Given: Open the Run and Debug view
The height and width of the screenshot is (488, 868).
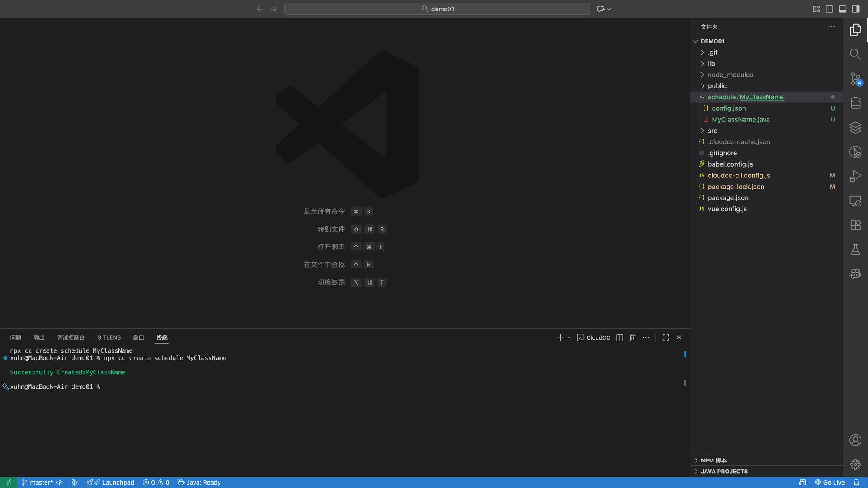Looking at the screenshot, I should point(855,176).
